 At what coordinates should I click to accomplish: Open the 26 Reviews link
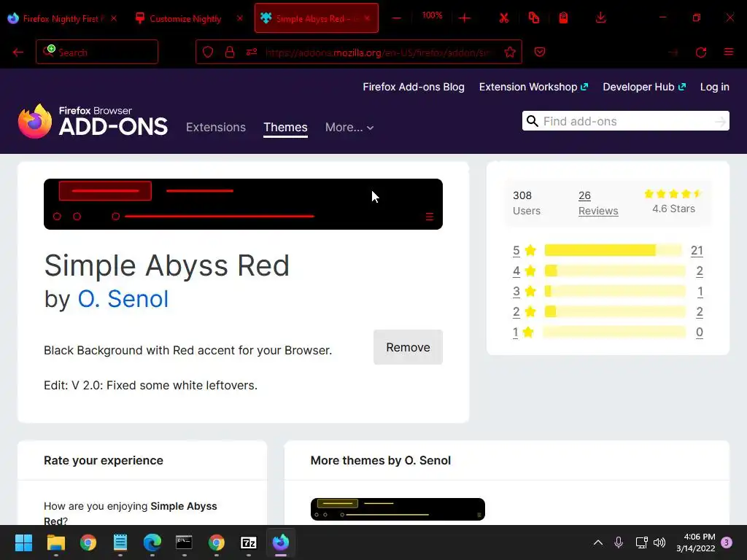pos(598,203)
